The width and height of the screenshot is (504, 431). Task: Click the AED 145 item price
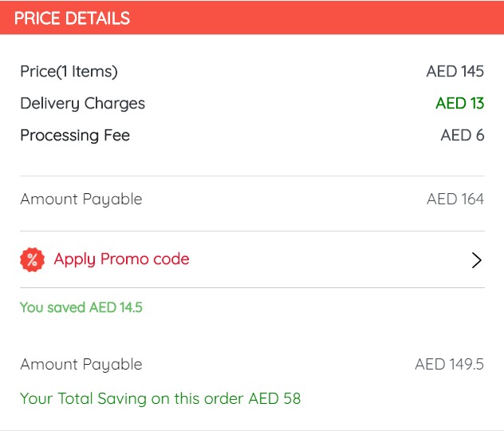point(455,72)
